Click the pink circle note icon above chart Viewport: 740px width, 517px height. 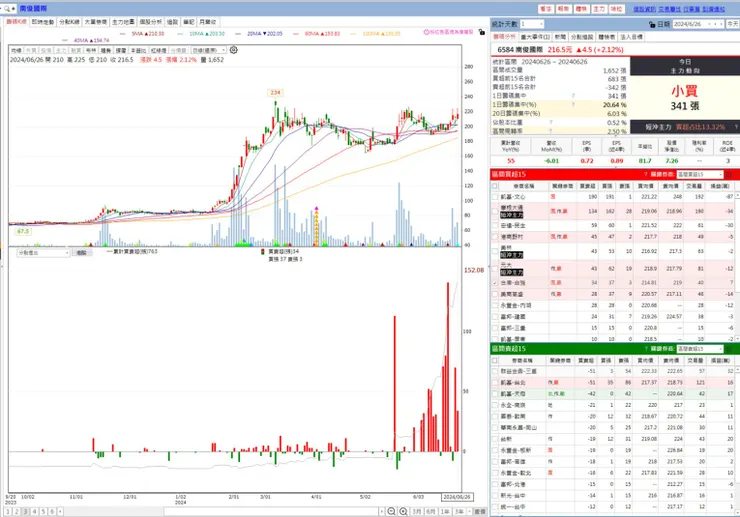coord(426,32)
